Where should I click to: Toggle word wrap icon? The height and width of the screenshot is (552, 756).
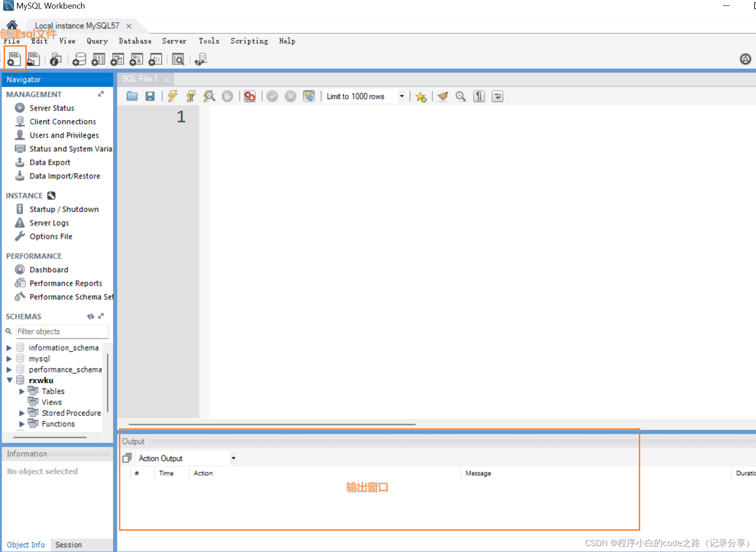coord(498,96)
